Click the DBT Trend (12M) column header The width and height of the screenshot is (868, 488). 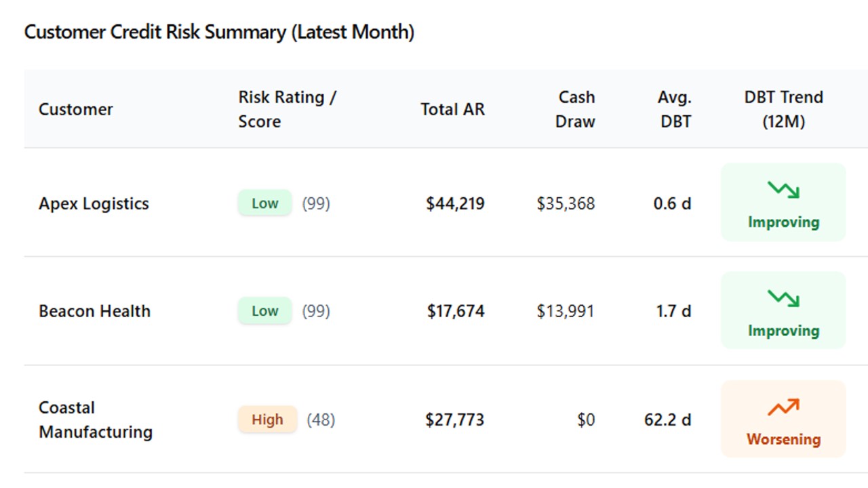783,109
